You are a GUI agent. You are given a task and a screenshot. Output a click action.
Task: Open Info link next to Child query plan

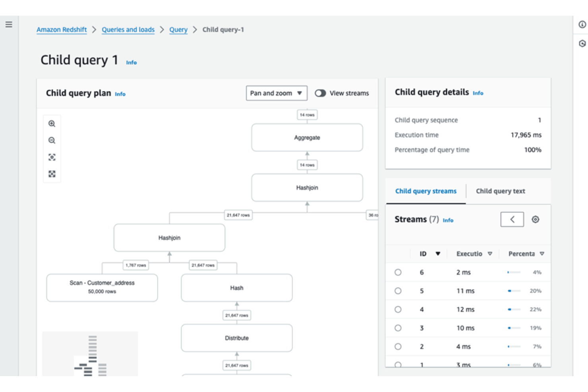pyautogui.click(x=120, y=94)
